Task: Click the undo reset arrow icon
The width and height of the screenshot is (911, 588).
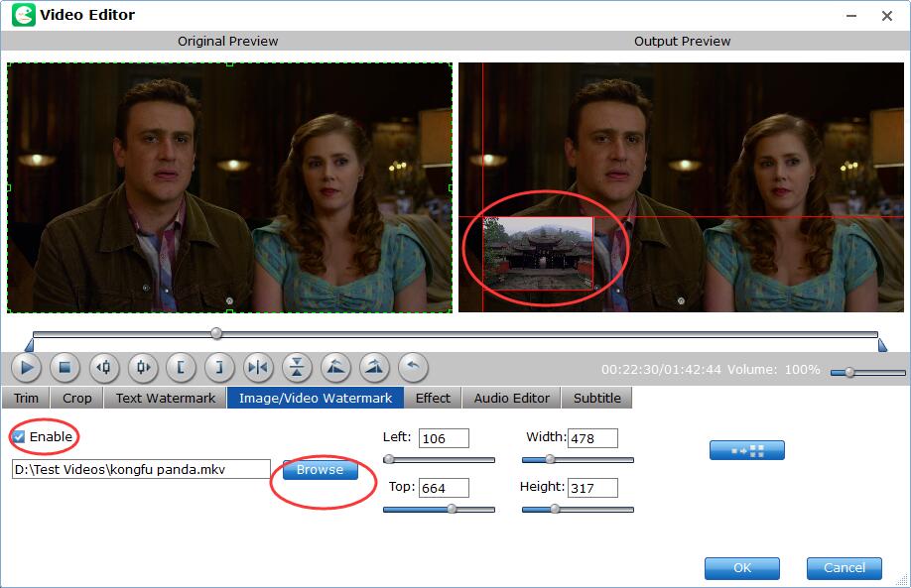Action: (x=413, y=368)
